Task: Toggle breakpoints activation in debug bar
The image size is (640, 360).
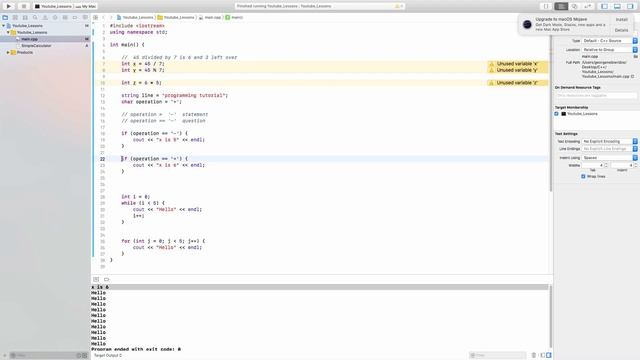Action: pos(107,280)
